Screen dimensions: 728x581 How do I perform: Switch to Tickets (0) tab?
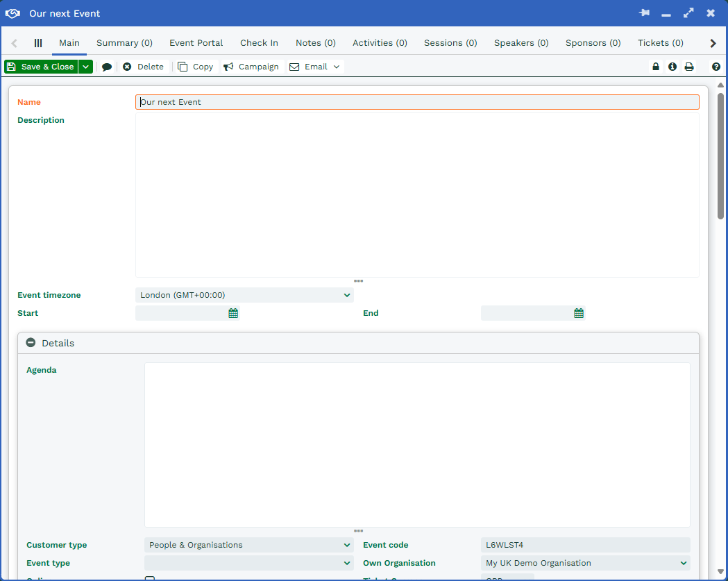(661, 43)
